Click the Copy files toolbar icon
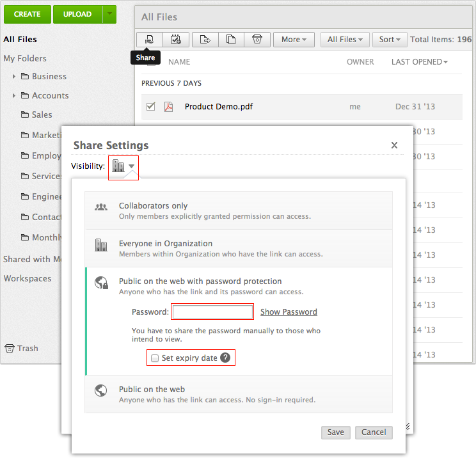476x458 pixels. tap(231, 40)
